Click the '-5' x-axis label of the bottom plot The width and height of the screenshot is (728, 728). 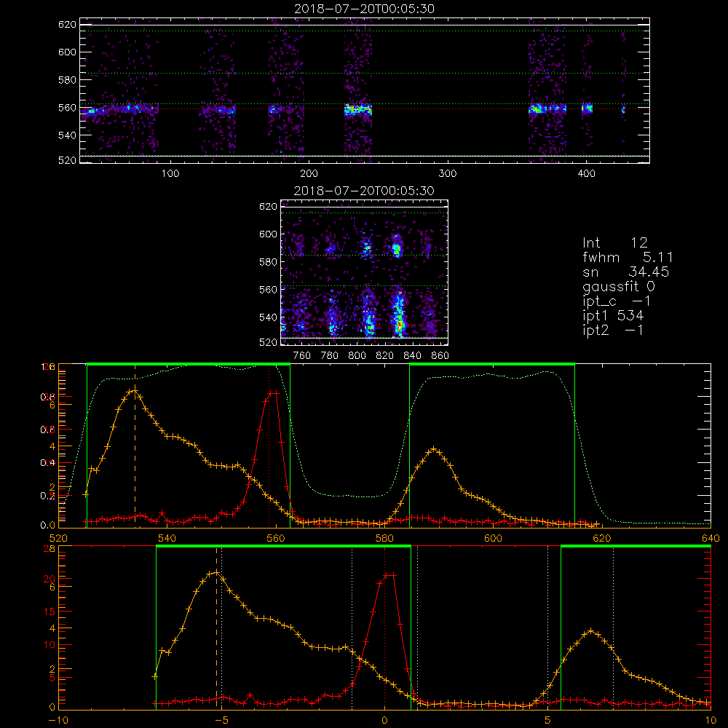[221, 721]
